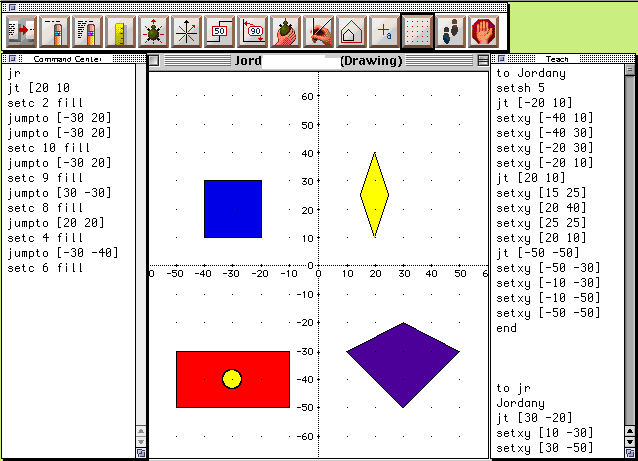Click 'setxy [-10 -30]' in Teach window
The height and width of the screenshot is (461, 638).
click(x=548, y=283)
